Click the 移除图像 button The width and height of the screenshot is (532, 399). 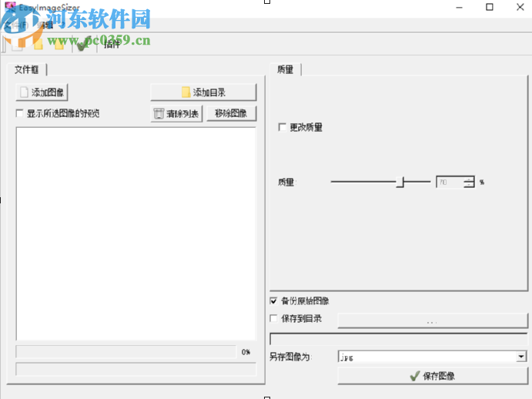coord(231,113)
